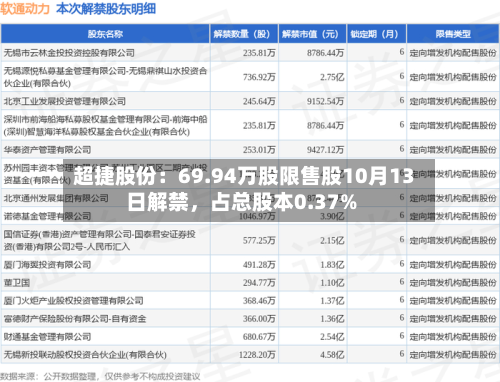Click 8786.44万 in the 深圳市前海 row

point(325,126)
